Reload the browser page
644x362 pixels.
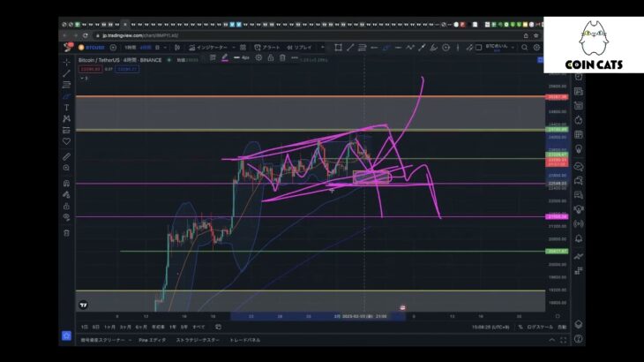click(x=86, y=35)
